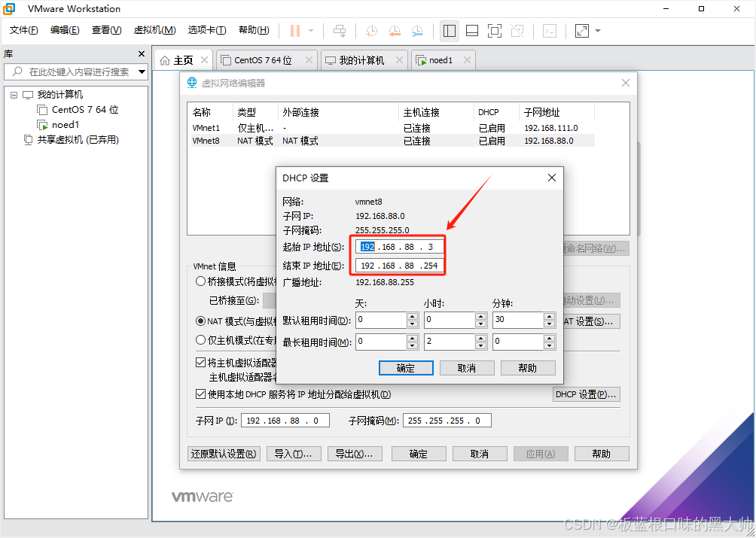Collapse the 我的计算机 tree node
The image size is (756, 538).
point(14,95)
